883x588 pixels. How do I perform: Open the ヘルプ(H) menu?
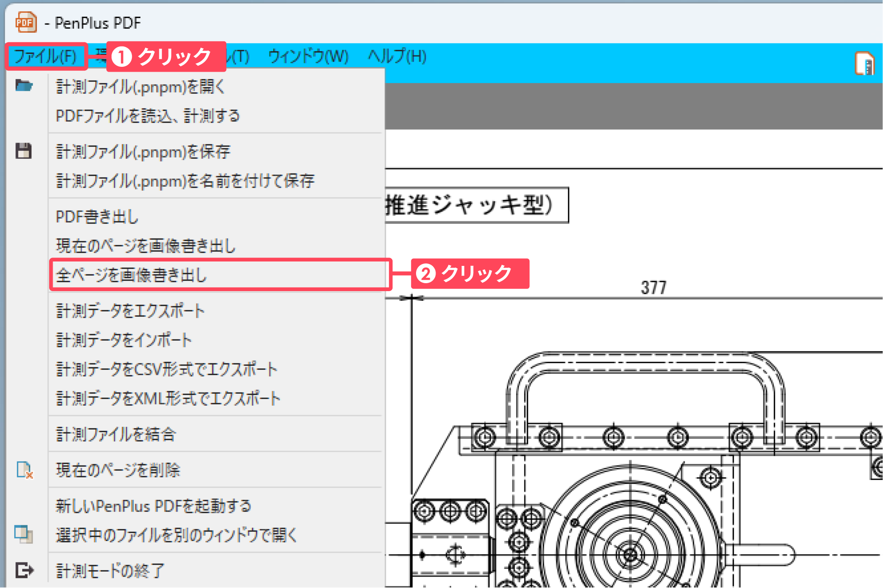tap(397, 57)
